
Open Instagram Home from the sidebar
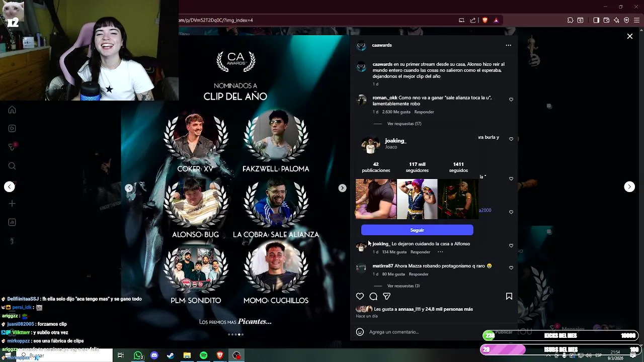pyautogui.click(x=12, y=110)
